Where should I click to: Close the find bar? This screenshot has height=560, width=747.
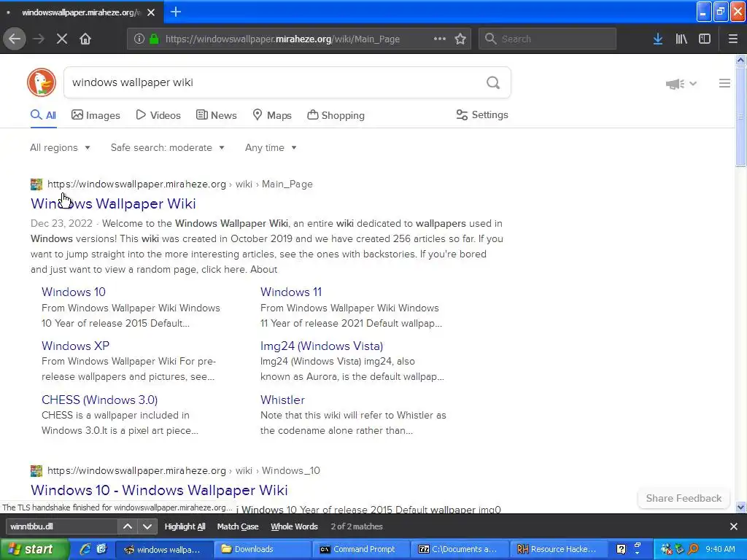(734, 526)
